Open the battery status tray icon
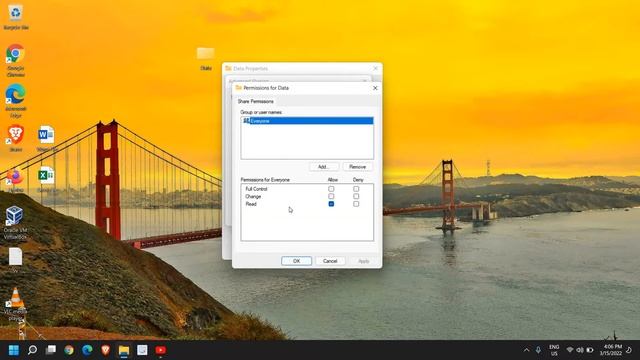 pyautogui.click(x=590, y=350)
